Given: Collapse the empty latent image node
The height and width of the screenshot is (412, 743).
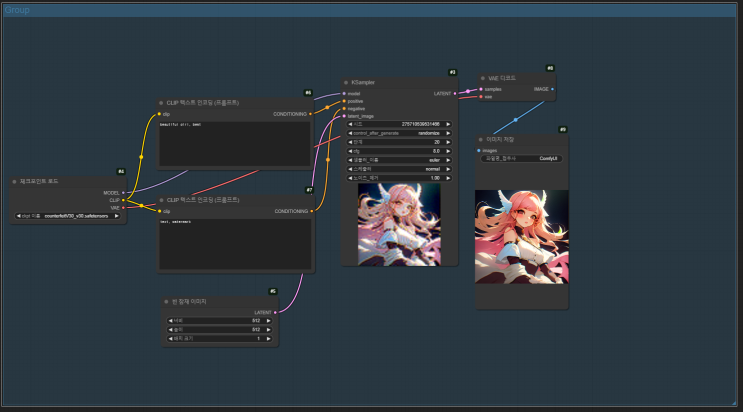Looking at the screenshot, I should (x=166, y=301).
